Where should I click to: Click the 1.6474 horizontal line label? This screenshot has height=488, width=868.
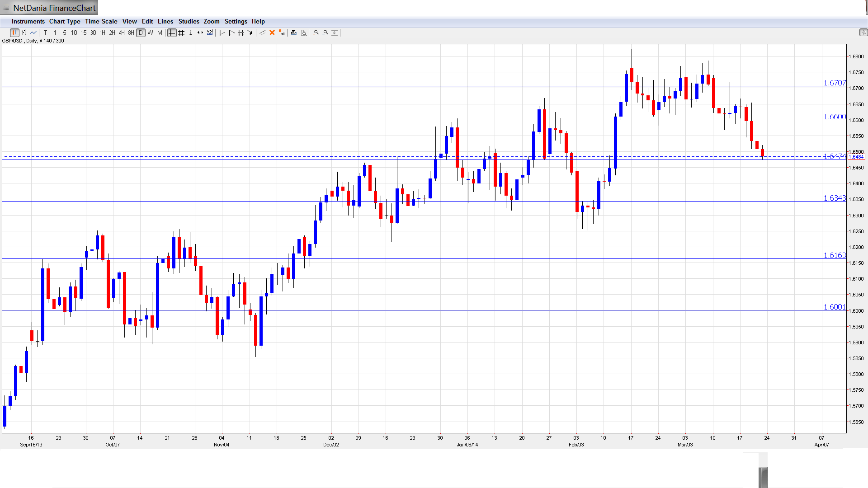pyautogui.click(x=835, y=156)
